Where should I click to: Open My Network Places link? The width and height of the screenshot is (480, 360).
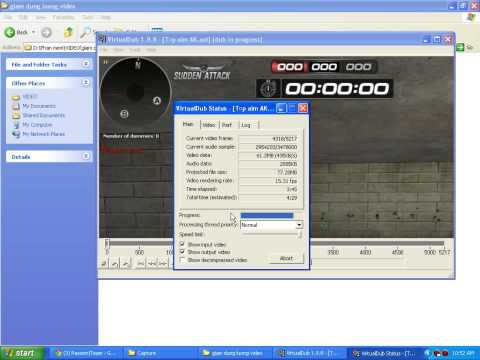tap(43, 134)
